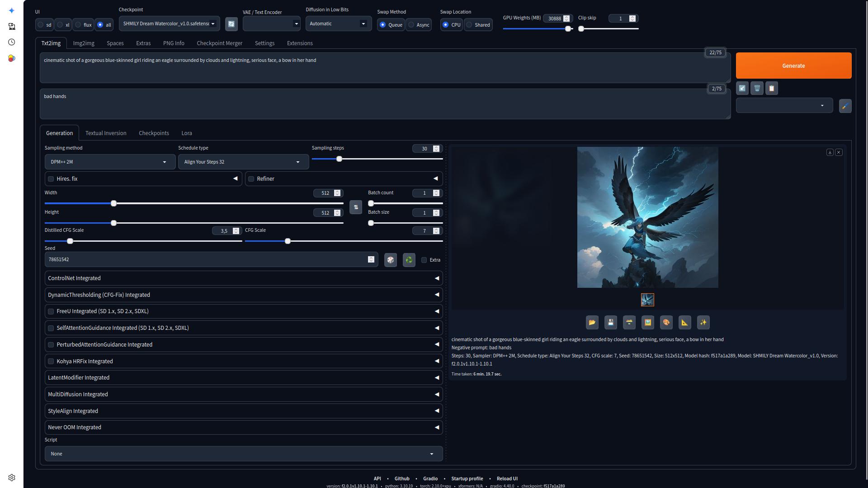Switch to the Extras tab
Viewport: 868px width, 488px height.
(x=143, y=43)
